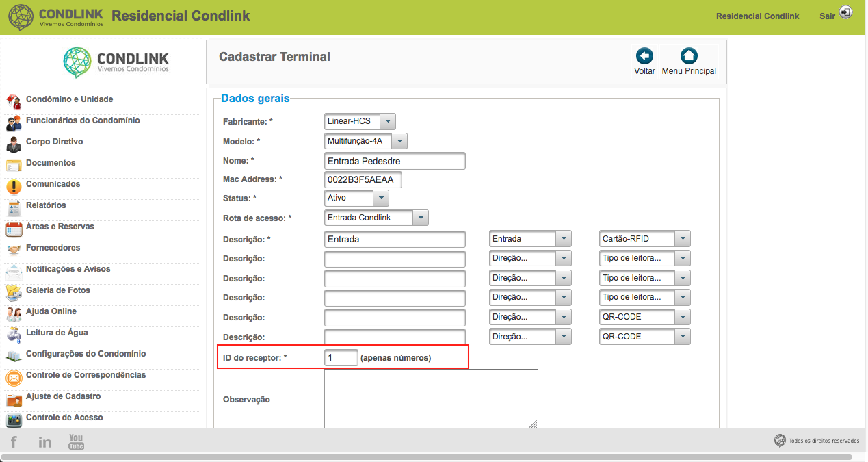Viewport: 868px width, 462px height.
Task: Click the Relatórios sidebar icon
Action: point(14,208)
